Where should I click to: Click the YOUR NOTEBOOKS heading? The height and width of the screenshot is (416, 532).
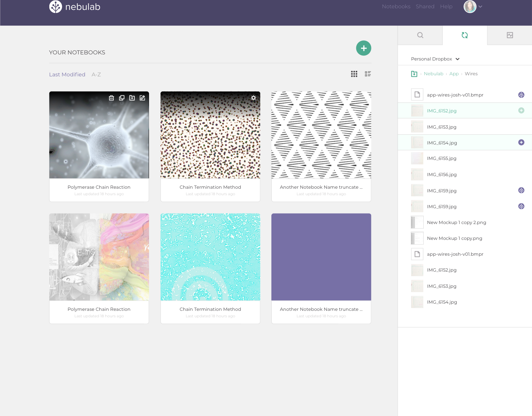77,53
